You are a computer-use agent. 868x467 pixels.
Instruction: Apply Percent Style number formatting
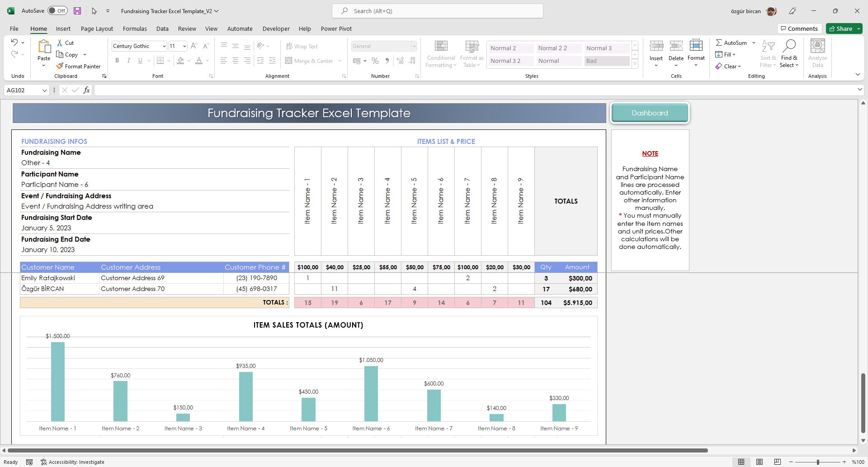(375, 61)
